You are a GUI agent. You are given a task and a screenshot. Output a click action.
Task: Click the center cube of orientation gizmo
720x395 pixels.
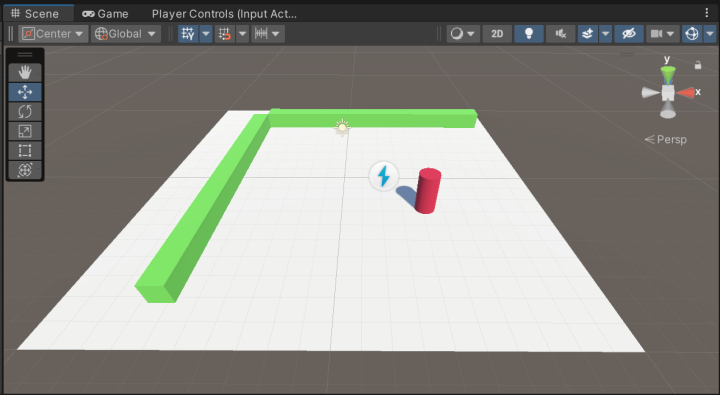click(668, 93)
